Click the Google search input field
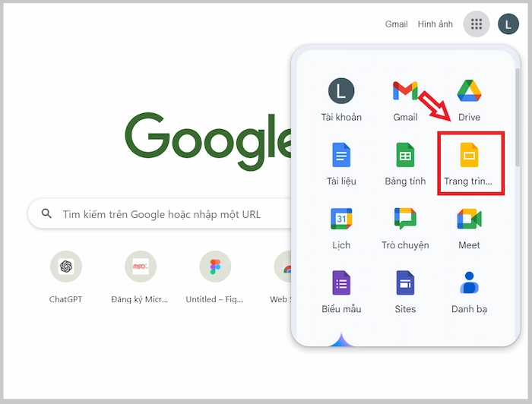The height and width of the screenshot is (404, 532). coord(160,213)
